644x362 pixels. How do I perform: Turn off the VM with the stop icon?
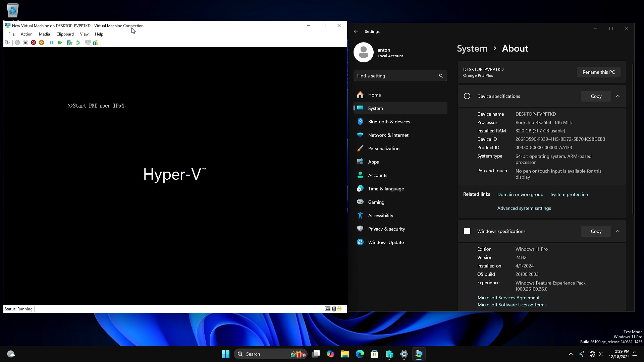[x=25, y=43]
